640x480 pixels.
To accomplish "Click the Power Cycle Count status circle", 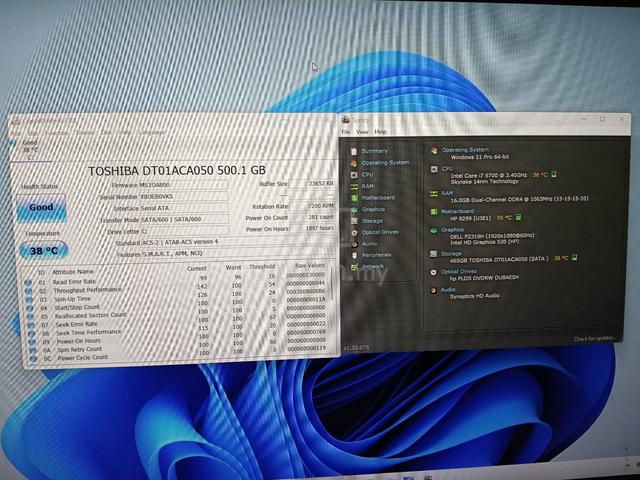I will pos(34,358).
